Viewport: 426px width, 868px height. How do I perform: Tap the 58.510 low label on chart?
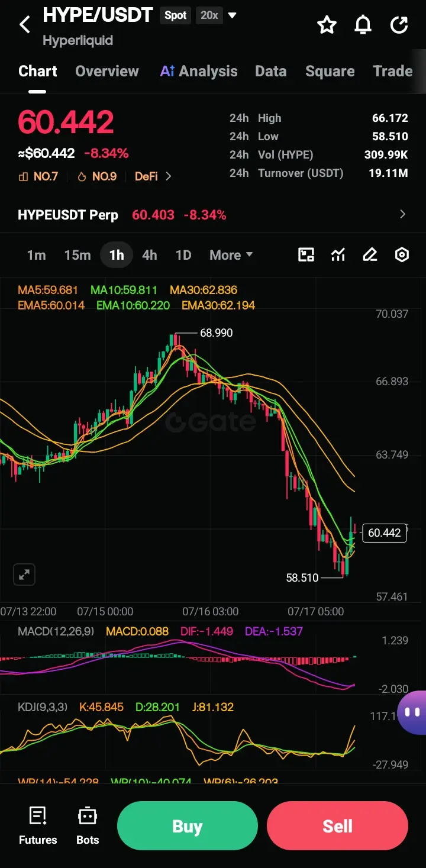(302, 577)
